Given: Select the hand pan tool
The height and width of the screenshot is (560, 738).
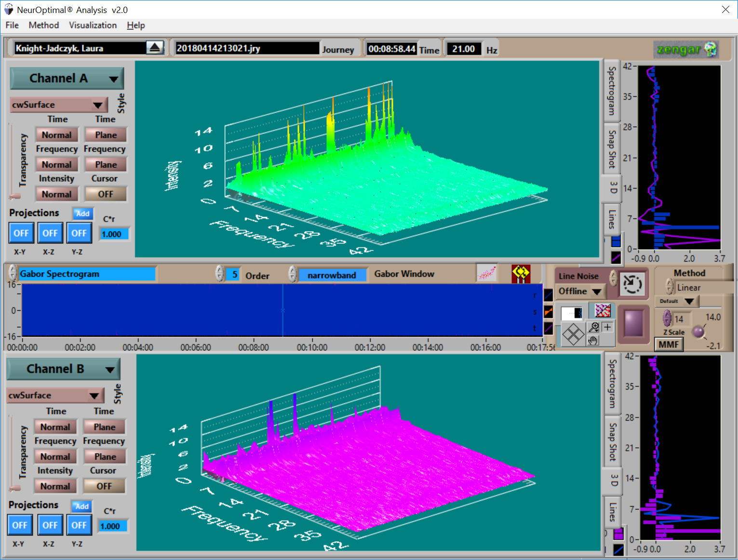Looking at the screenshot, I should pos(592,340).
